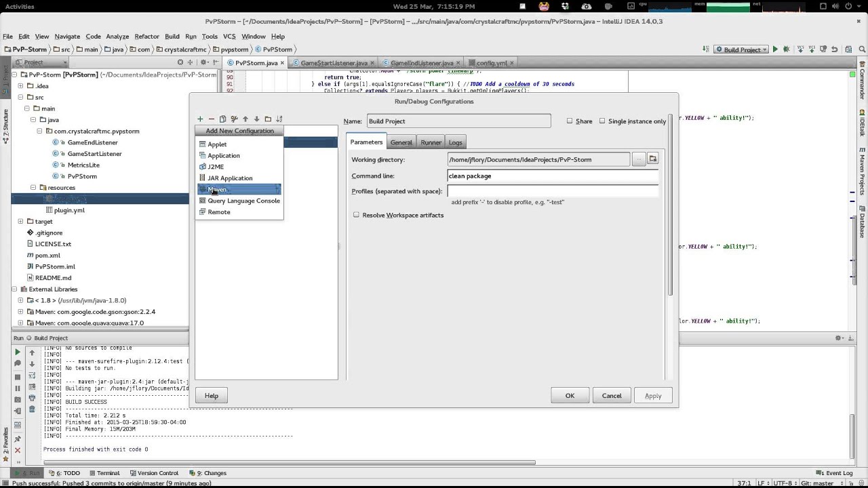Expand the < 1.8 > JDK library node

point(20,300)
